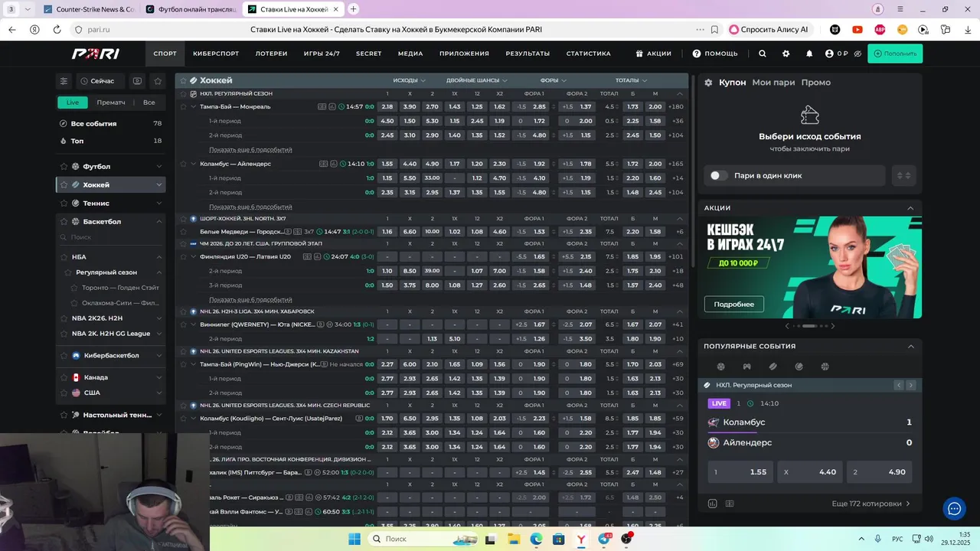The height and width of the screenshot is (551, 980).
Task: Favorite Белые Медведи match star
Action: [183, 232]
